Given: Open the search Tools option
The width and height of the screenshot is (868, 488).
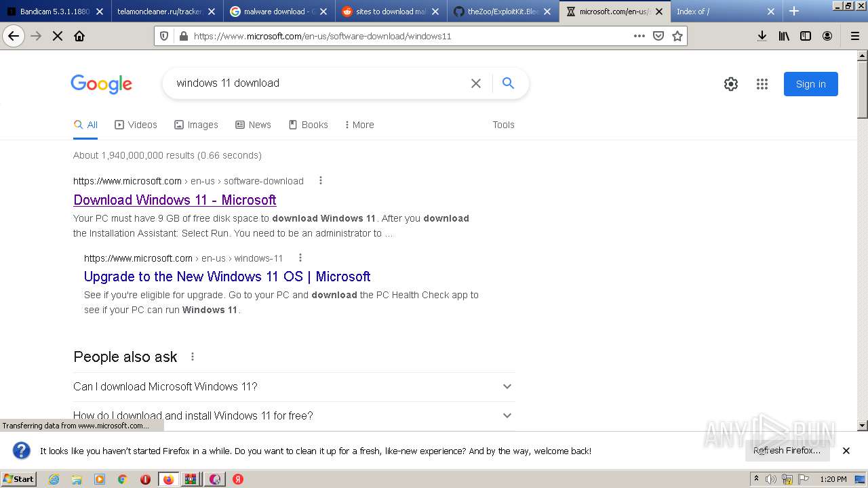Looking at the screenshot, I should [503, 125].
